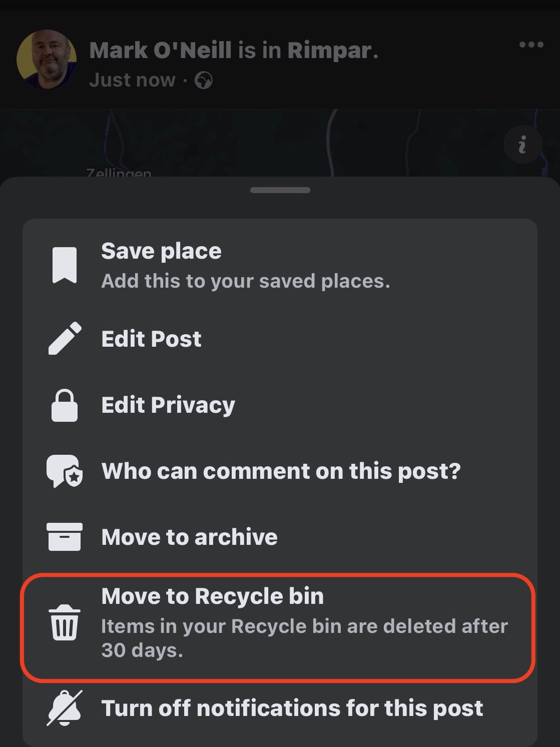Tap the map info icon
The image size is (560, 747).
pos(522,145)
